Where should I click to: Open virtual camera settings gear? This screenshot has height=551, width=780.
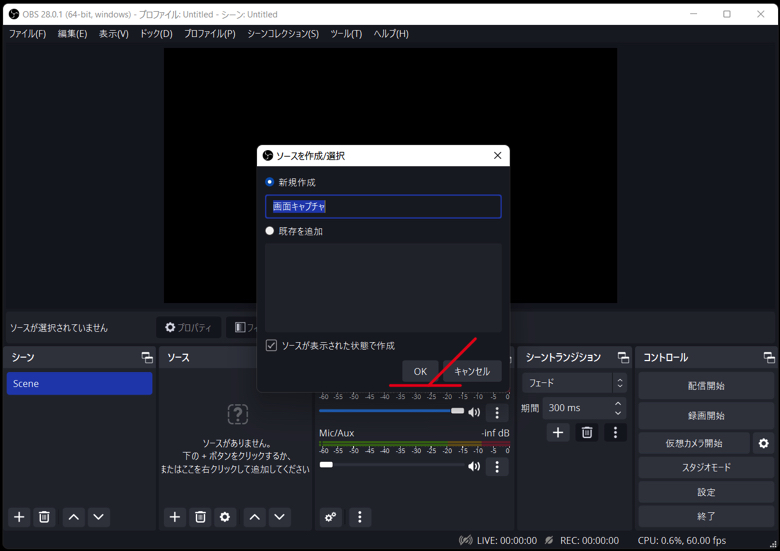764,443
